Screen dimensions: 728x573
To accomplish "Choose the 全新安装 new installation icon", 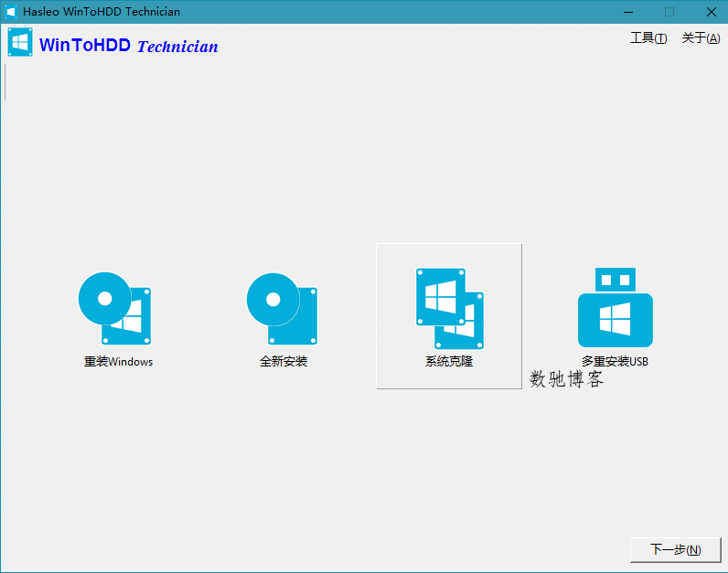I will [x=282, y=309].
